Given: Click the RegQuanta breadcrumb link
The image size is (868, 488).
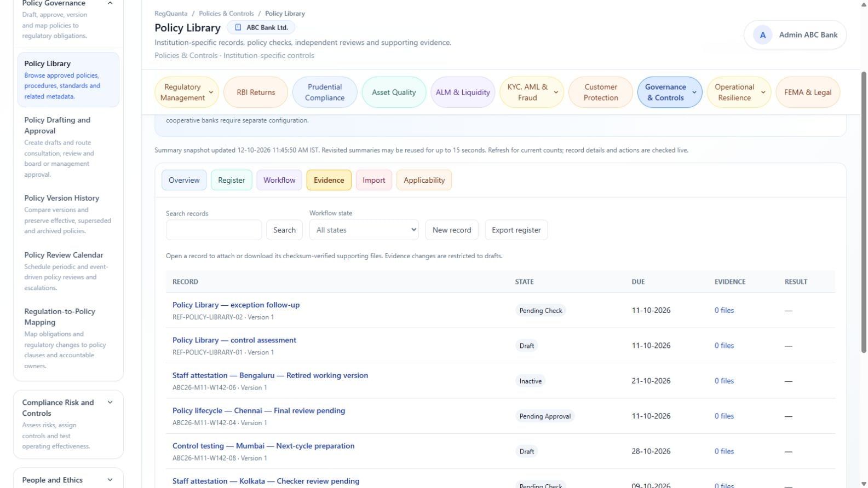Looking at the screenshot, I should tap(171, 14).
